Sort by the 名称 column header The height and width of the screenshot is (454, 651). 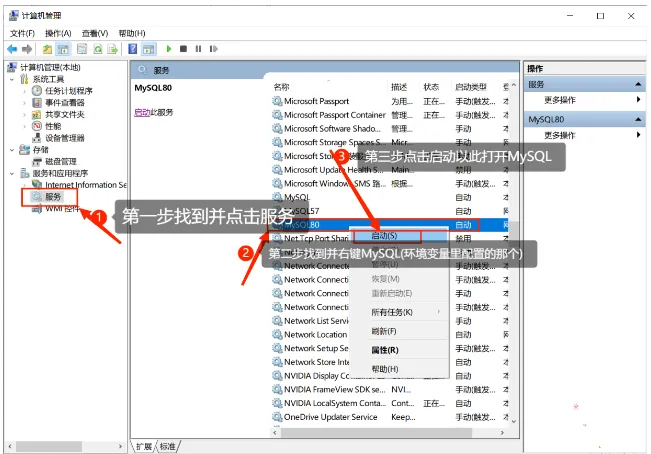point(281,87)
